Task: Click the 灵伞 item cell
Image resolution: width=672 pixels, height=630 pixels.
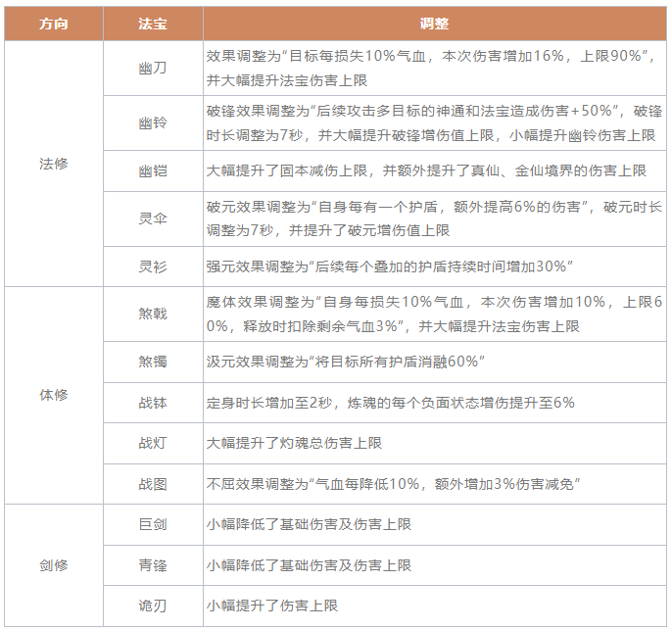Action: (x=153, y=218)
